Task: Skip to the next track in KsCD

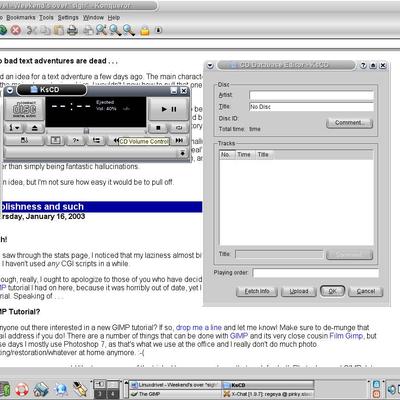Action: click(x=179, y=140)
